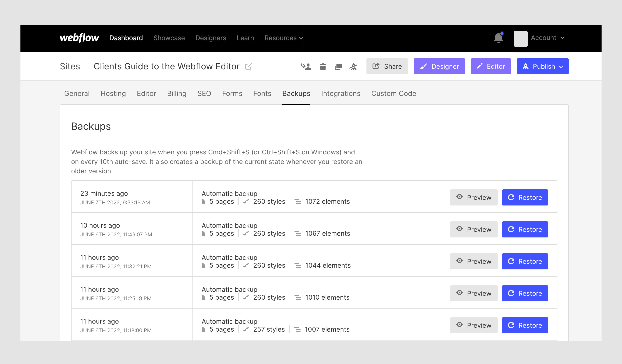Restore the 10 hours ago backup

tap(525, 229)
